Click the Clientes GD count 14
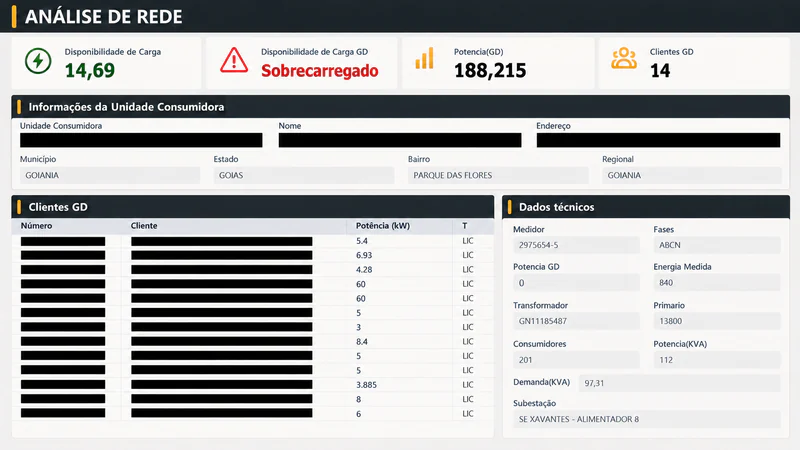Image resolution: width=800 pixels, height=450 pixels. 660,70
